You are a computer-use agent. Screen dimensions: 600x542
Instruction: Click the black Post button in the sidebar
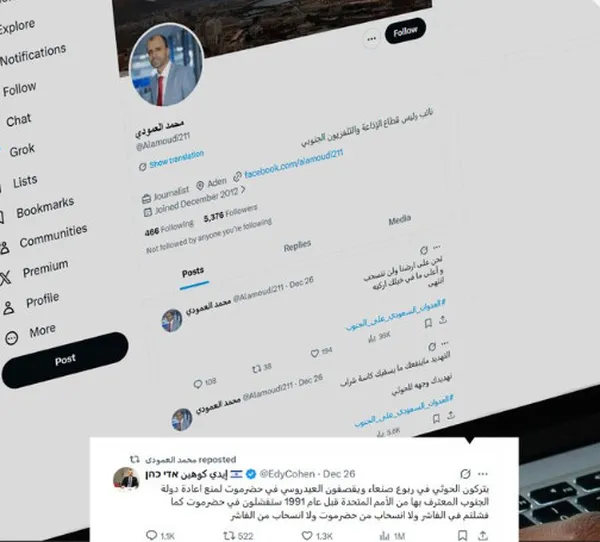(x=65, y=360)
